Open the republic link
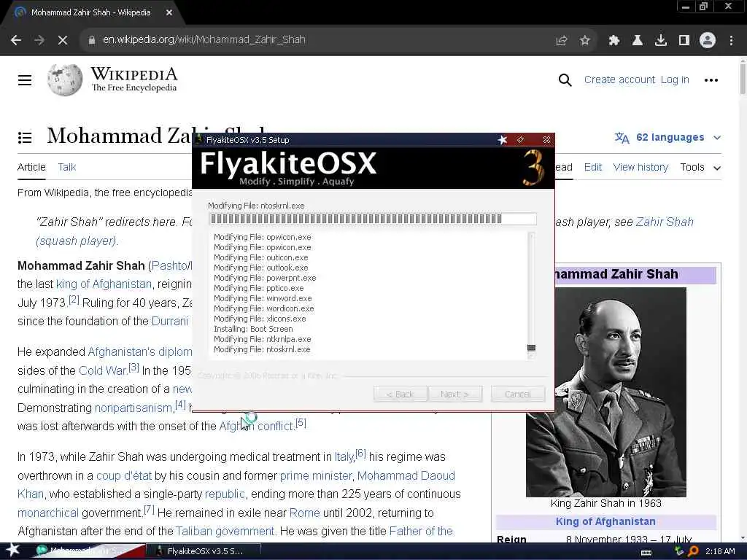This screenshot has width=747, height=560. [225, 494]
